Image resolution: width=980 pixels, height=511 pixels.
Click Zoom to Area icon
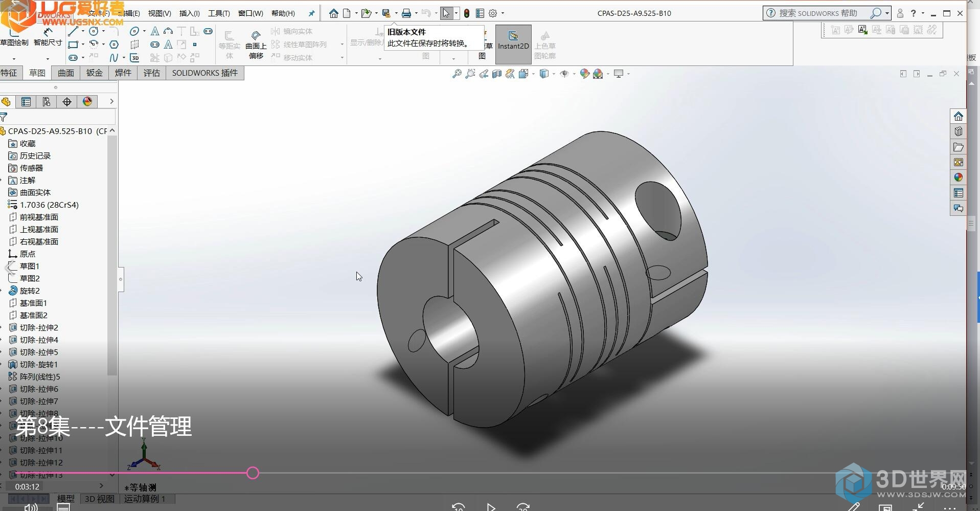470,74
